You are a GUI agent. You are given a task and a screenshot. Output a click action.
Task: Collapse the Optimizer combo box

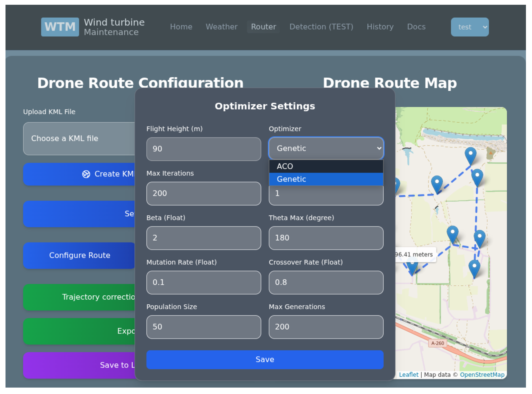[x=326, y=149]
